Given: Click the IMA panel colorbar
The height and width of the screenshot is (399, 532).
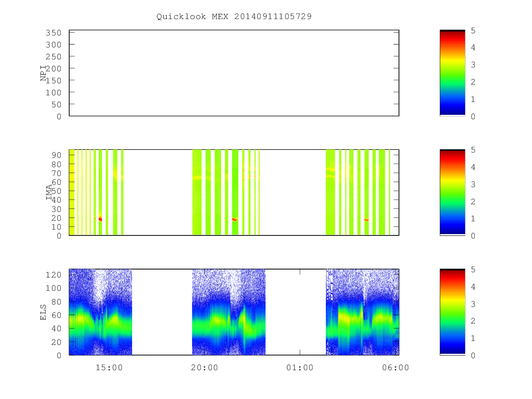Looking at the screenshot, I should (x=452, y=192).
